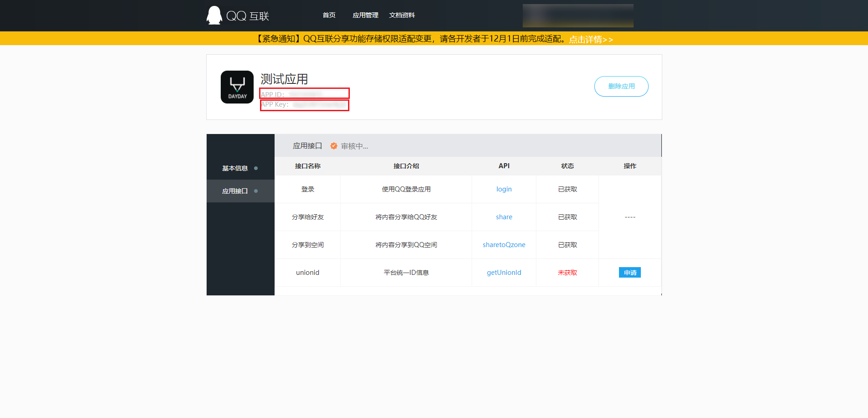The height and width of the screenshot is (418, 868).
Task: Open the 首页 menu item
Action: coord(328,15)
